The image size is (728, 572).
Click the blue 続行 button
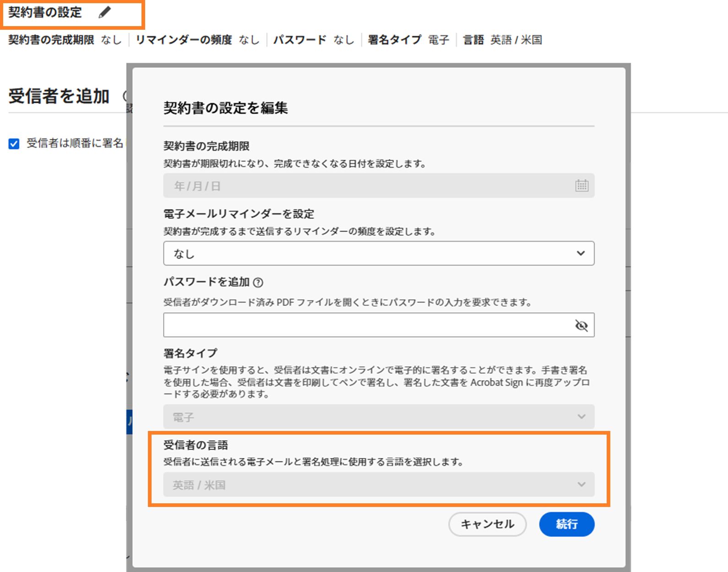point(567,524)
